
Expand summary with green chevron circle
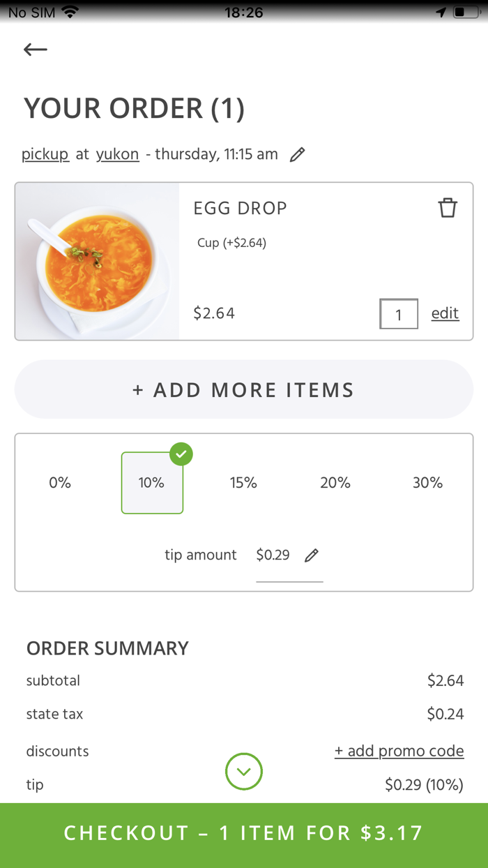pos(244,772)
